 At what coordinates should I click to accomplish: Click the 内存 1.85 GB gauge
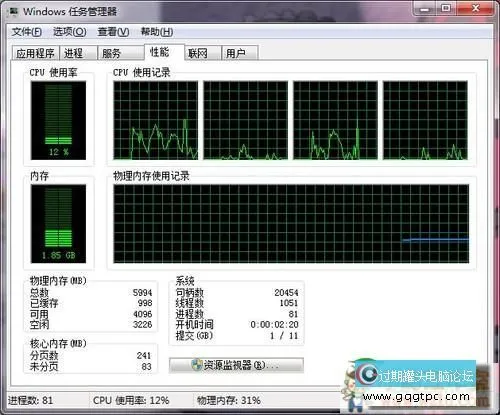[x=58, y=224]
